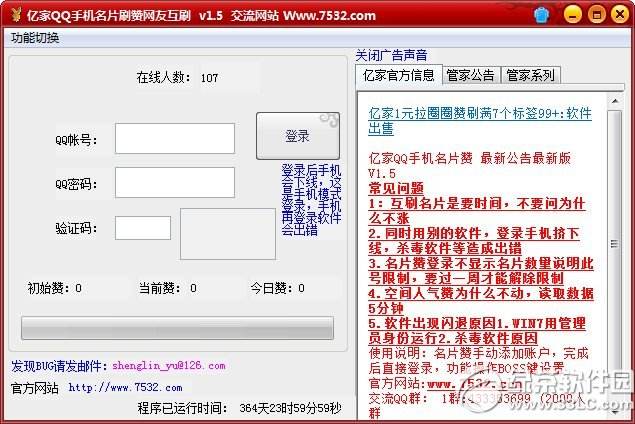
Task: Switch to the 亿家官方信息 tab
Action: 397,75
